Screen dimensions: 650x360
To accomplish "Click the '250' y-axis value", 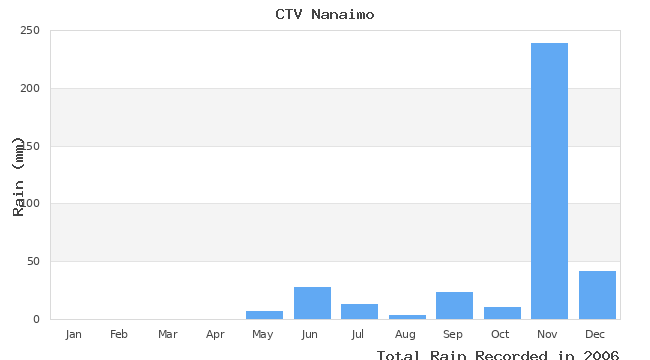I will click(x=30, y=30).
